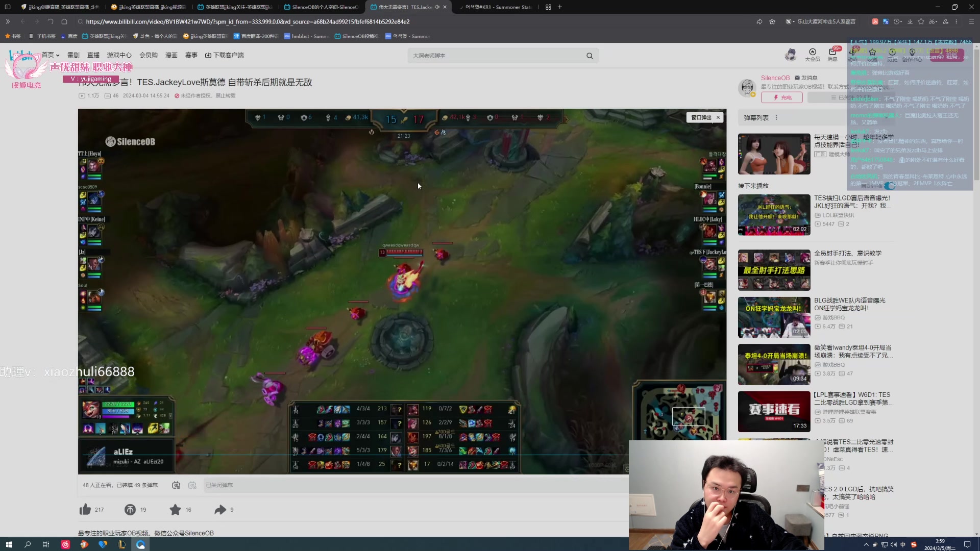Open the danmaku settings icon
Screen dimensions: 980x551
[192, 485]
